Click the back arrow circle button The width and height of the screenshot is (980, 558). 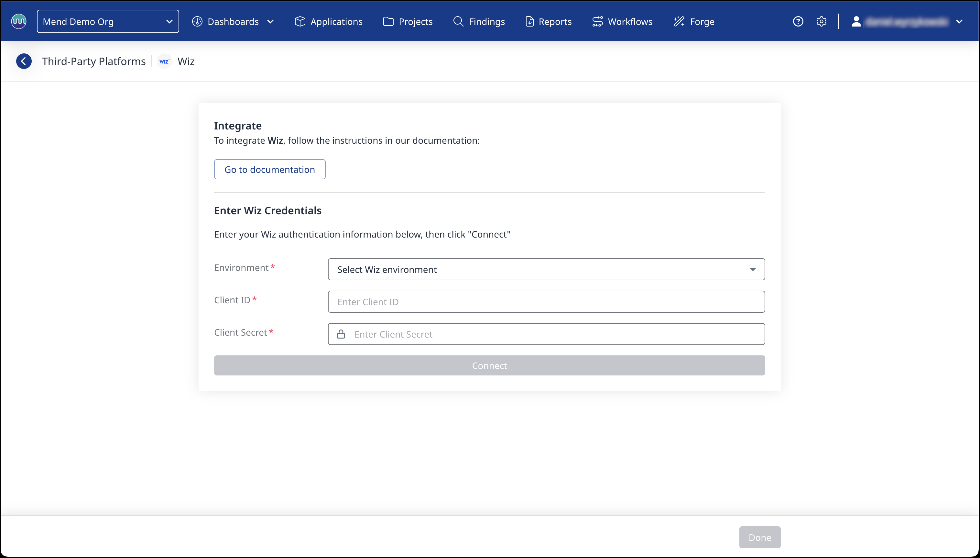point(24,61)
